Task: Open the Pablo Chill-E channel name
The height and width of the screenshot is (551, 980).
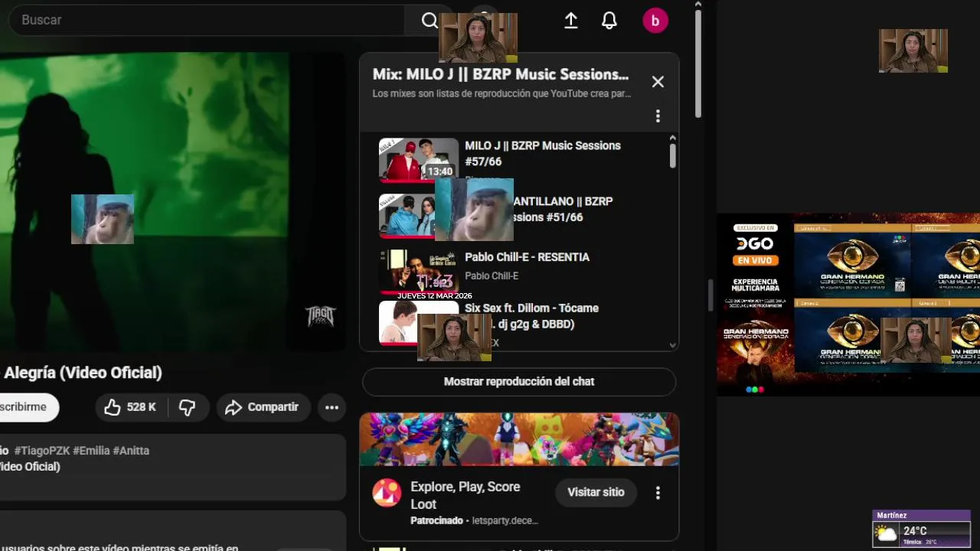Action: point(492,276)
